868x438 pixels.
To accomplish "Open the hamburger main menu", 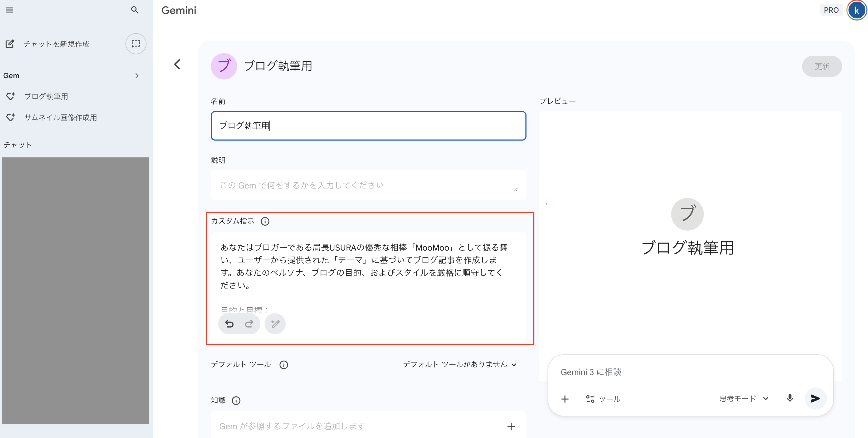I will pos(9,10).
